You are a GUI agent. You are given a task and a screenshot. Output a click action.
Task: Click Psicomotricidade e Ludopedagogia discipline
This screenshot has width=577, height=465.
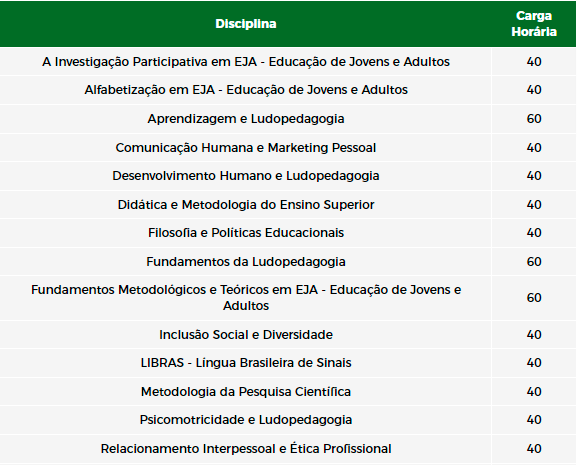coord(246,420)
